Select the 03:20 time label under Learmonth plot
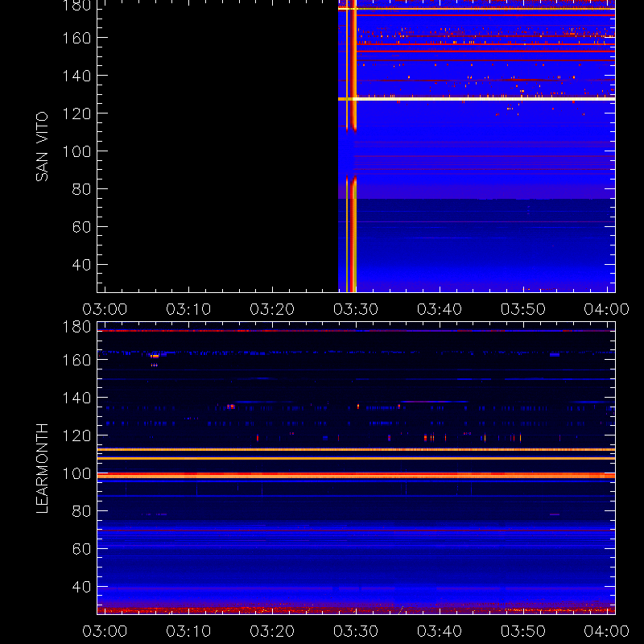 click(x=272, y=631)
